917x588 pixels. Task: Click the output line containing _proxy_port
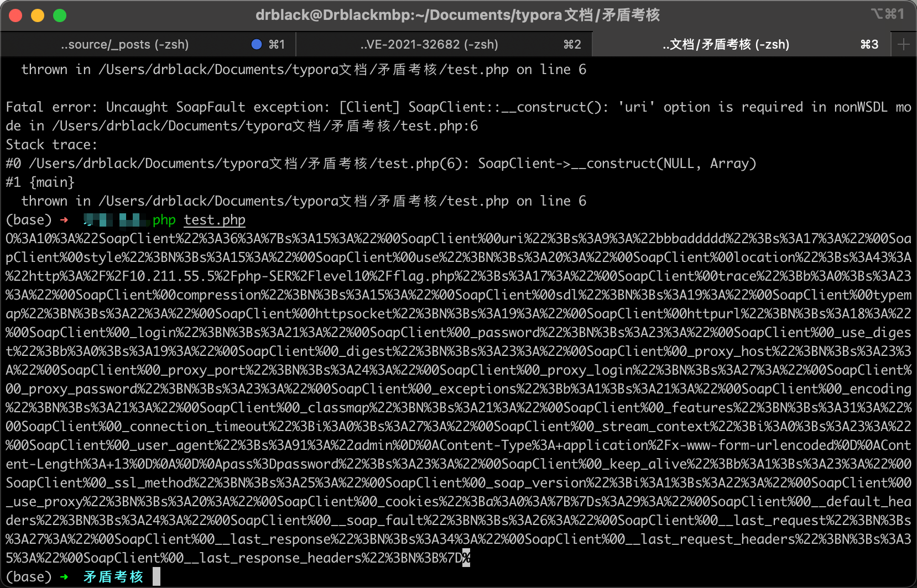tap(459, 370)
